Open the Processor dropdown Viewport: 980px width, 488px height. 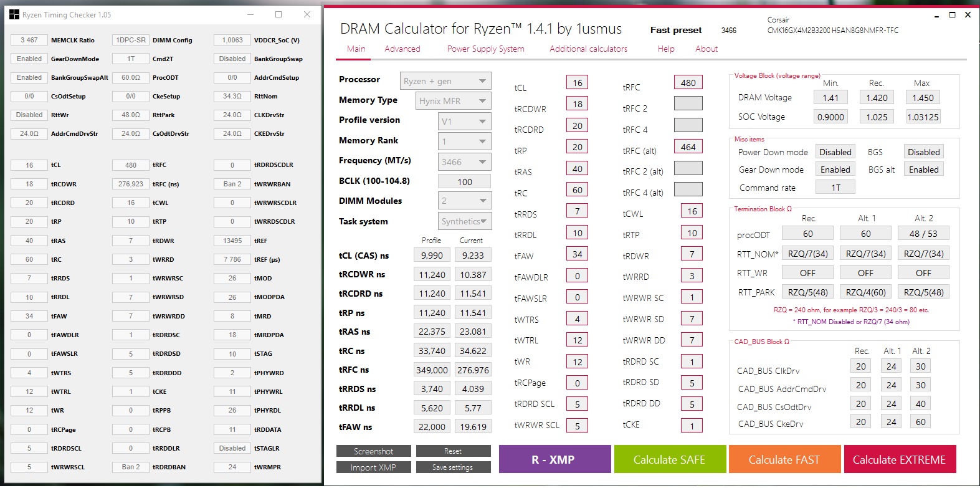pos(445,81)
